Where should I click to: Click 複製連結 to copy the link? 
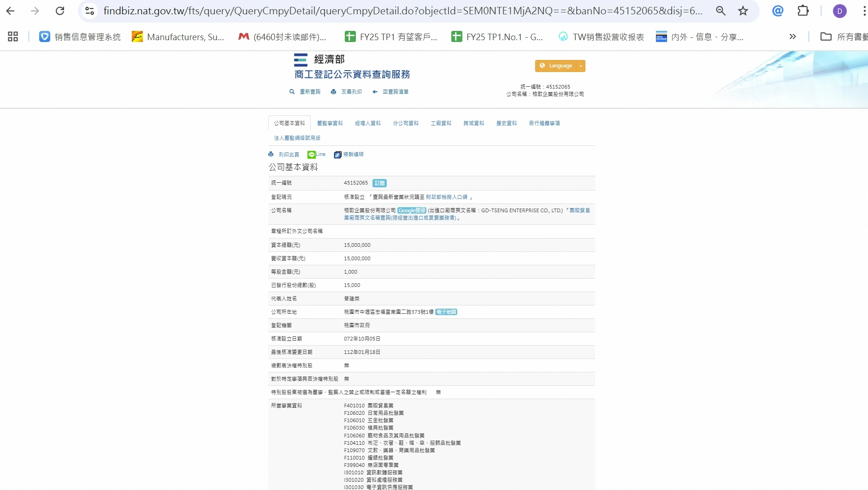pos(349,155)
